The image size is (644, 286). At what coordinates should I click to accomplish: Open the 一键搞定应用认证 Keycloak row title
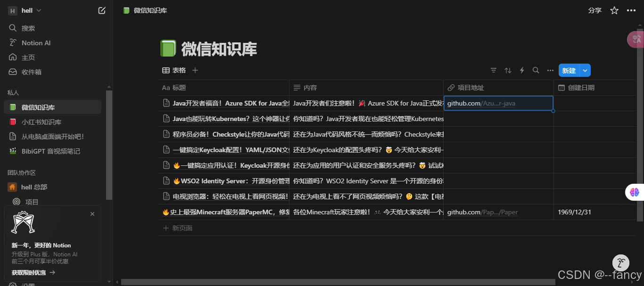tap(231, 165)
